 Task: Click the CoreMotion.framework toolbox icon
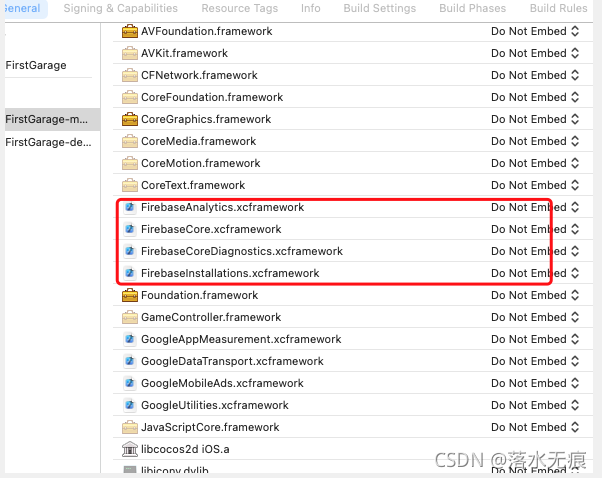(130, 164)
